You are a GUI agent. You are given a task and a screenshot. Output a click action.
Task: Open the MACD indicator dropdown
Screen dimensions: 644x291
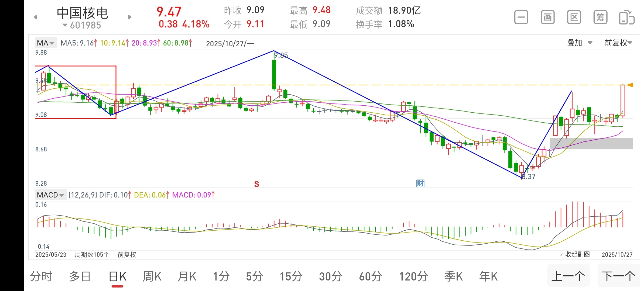(50, 195)
